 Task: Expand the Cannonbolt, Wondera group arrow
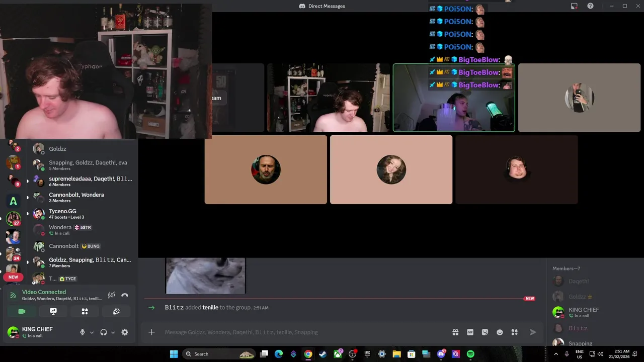pos(28,197)
